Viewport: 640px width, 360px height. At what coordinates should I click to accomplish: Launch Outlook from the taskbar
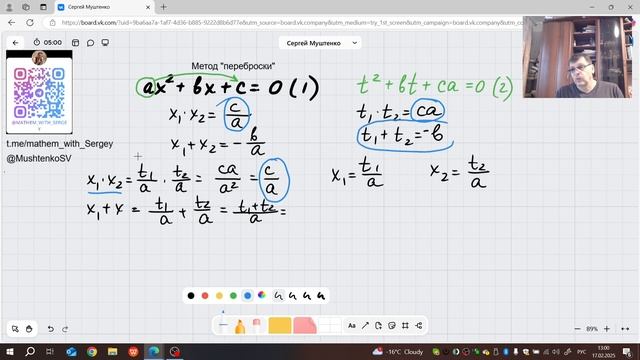coord(71,351)
